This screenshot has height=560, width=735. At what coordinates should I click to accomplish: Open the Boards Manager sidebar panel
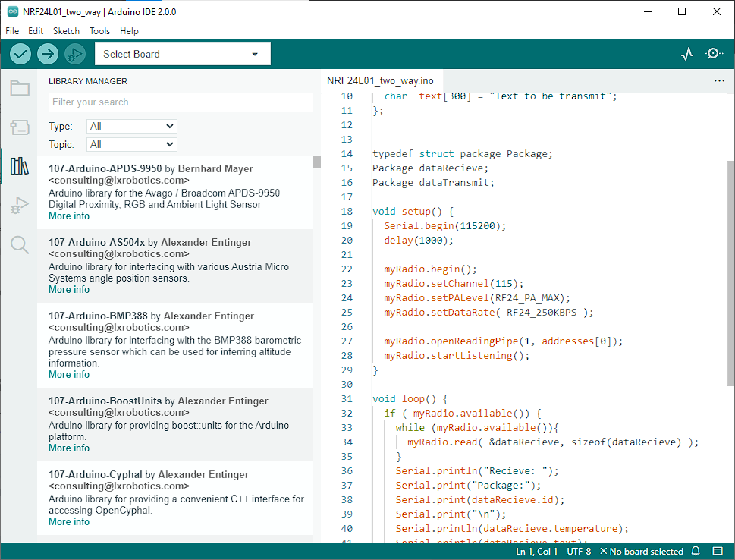click(x=20, y=127)
